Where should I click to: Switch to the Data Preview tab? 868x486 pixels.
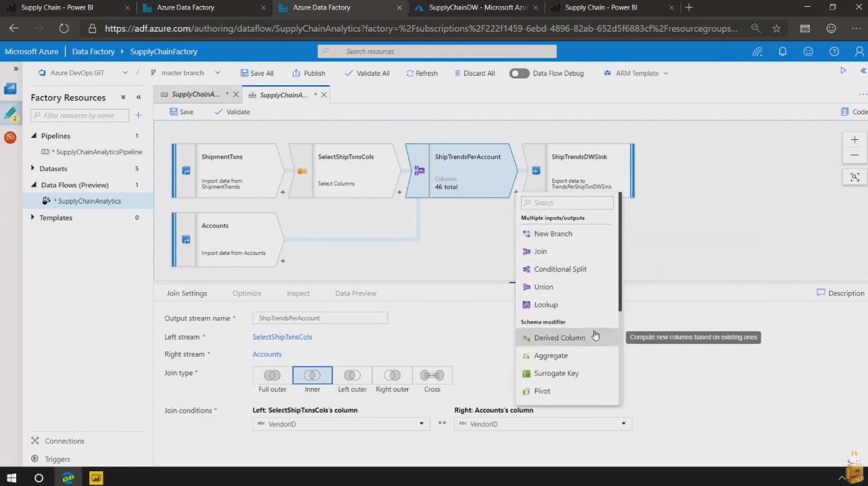pyautogui.click(x=355, y=293)
